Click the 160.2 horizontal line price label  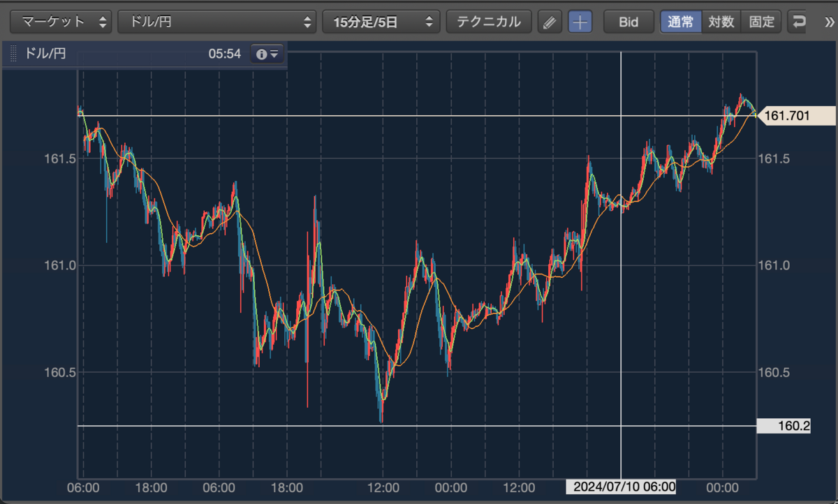(x=784, y=425)
